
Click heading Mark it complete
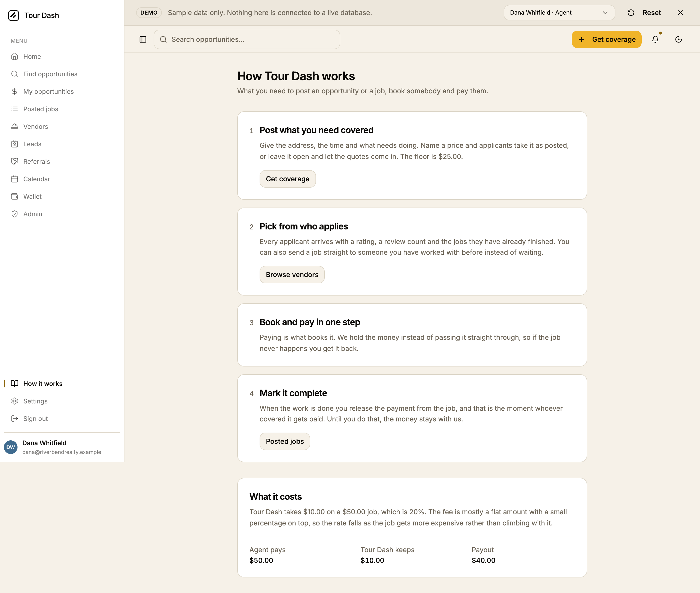293,393
